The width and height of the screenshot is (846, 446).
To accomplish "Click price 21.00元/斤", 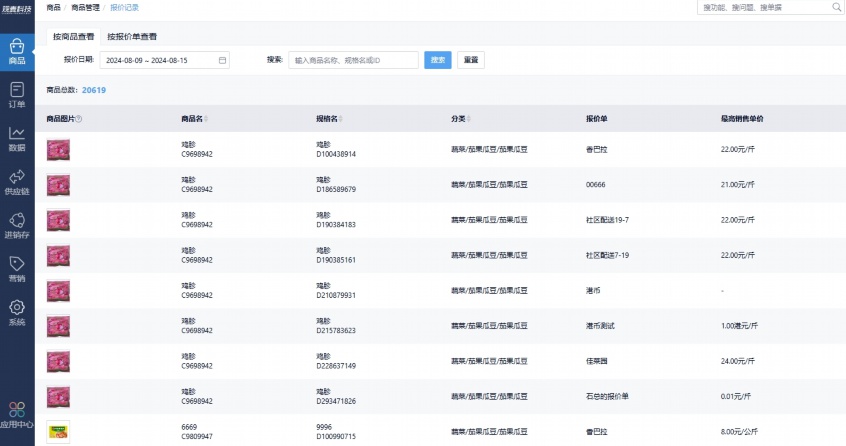I will coord(738,184).
